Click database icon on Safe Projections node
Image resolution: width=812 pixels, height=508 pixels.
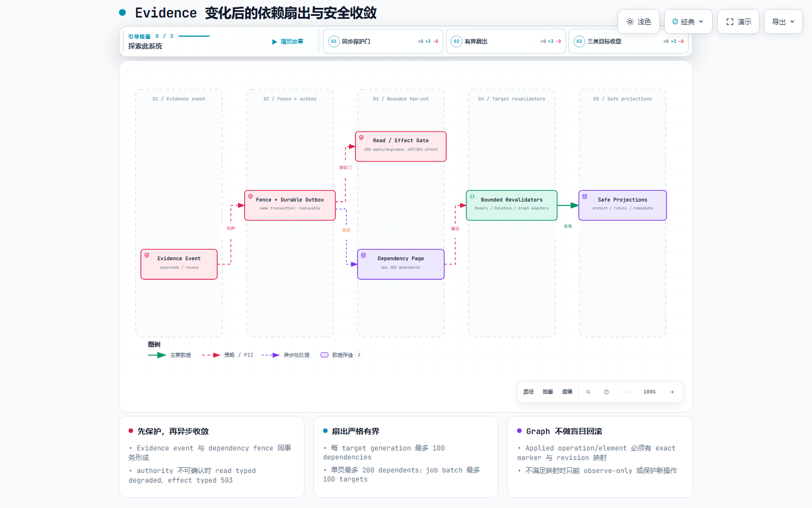pos(585,197)
